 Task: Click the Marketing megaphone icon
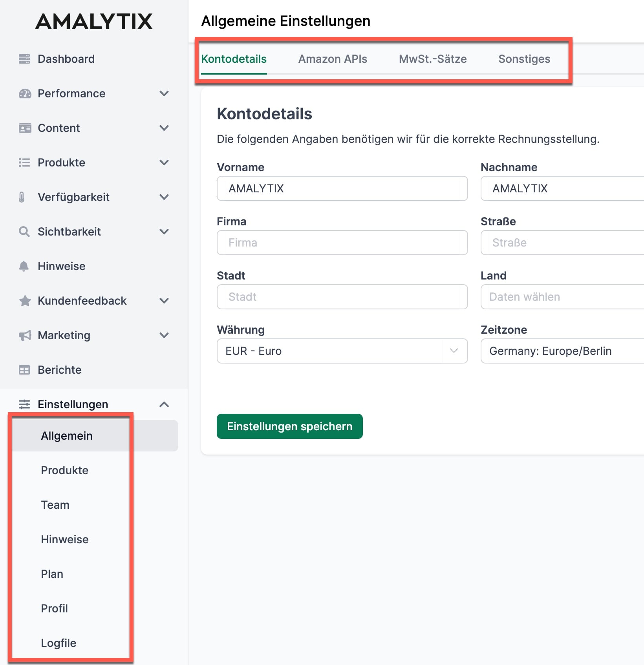pos(25,335)
